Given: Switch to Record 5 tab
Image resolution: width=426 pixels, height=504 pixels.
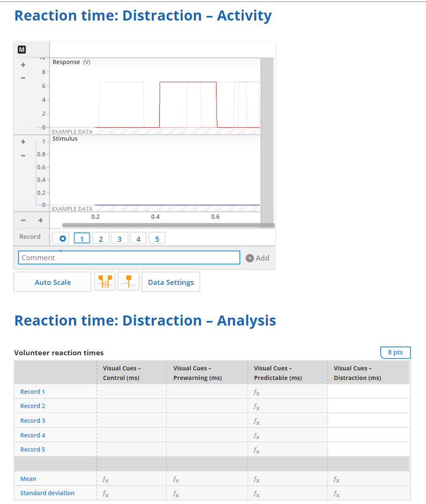Looking at the screenshot, I should click(x=157, y=238).
